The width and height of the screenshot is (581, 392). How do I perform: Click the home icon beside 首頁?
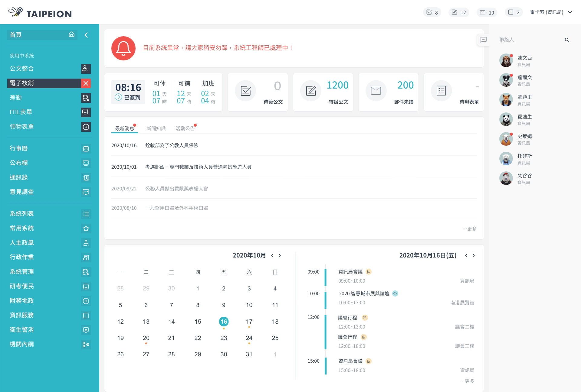72,34
